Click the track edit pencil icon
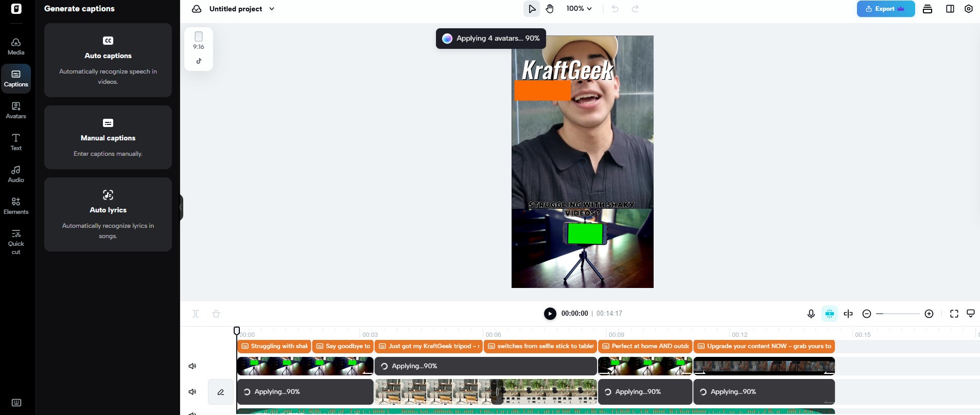This screenshot has height=415, width=980. tap(221, 392)
